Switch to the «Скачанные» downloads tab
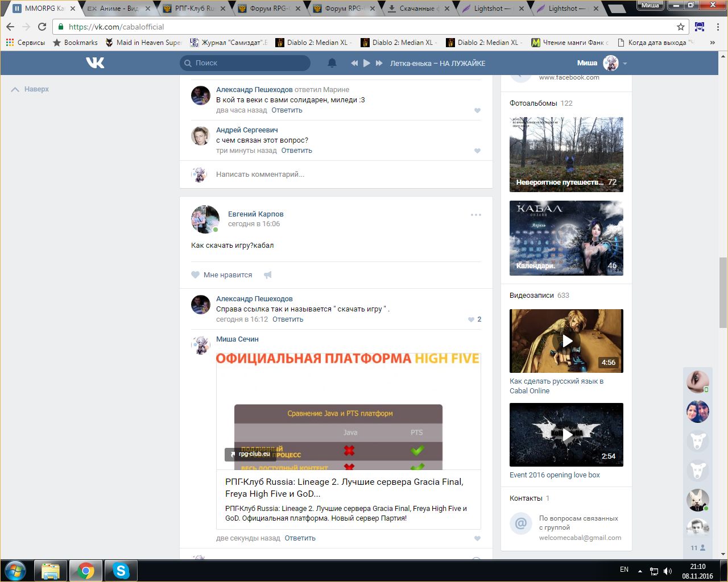This screenshot has height=582, width=728. click(419, 9)
